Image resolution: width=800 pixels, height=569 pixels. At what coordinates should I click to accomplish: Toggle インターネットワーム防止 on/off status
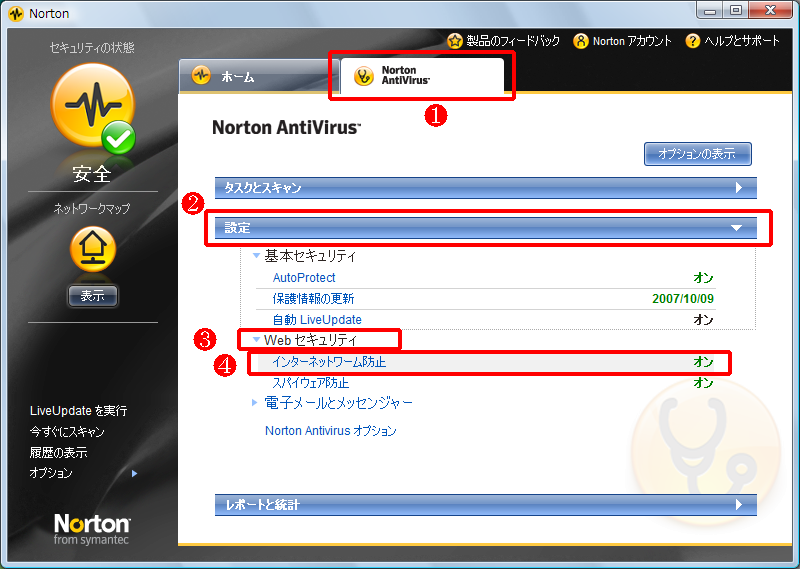[x=703, y=362]
